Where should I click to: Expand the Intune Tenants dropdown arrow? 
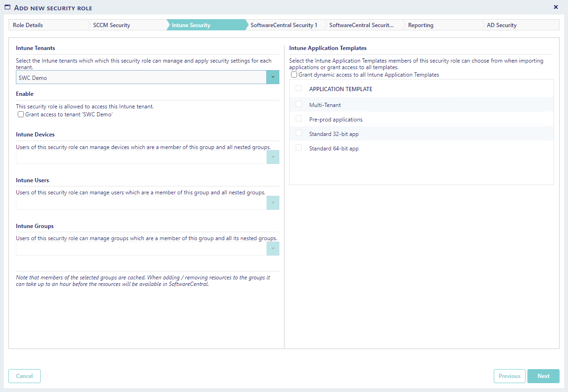click(272, 78)
